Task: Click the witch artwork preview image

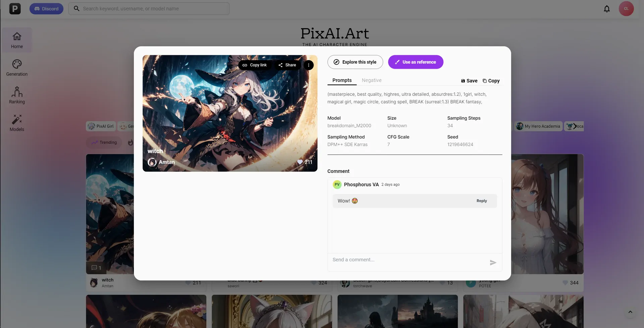Action: [230, 113]
